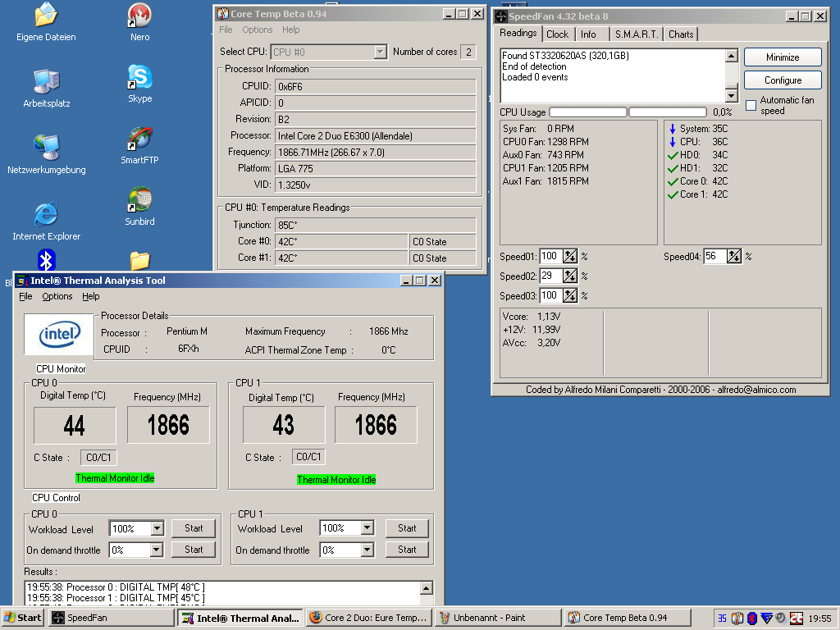Start CPU 1 workload test

point(407,528)
